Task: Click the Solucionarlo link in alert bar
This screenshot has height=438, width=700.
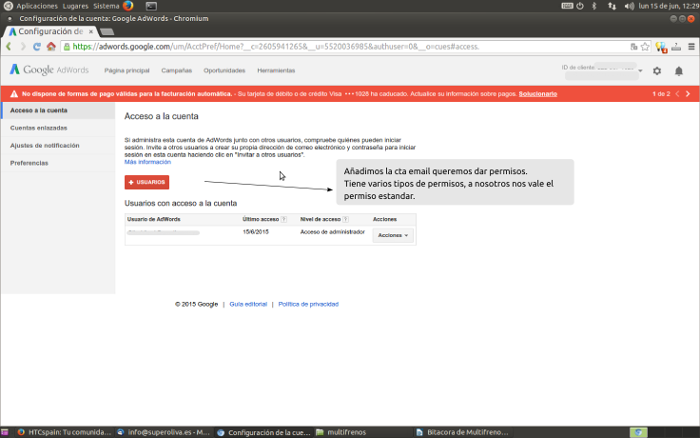Action: pyautogui.click(x=538, y=94)
